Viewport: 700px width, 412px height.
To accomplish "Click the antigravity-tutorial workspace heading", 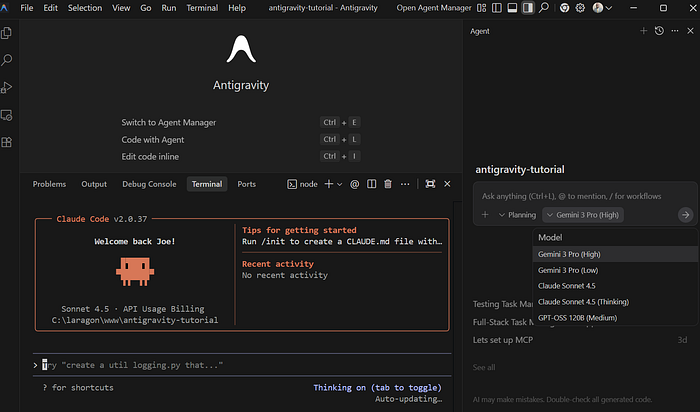I will click(x=520, y=170).
